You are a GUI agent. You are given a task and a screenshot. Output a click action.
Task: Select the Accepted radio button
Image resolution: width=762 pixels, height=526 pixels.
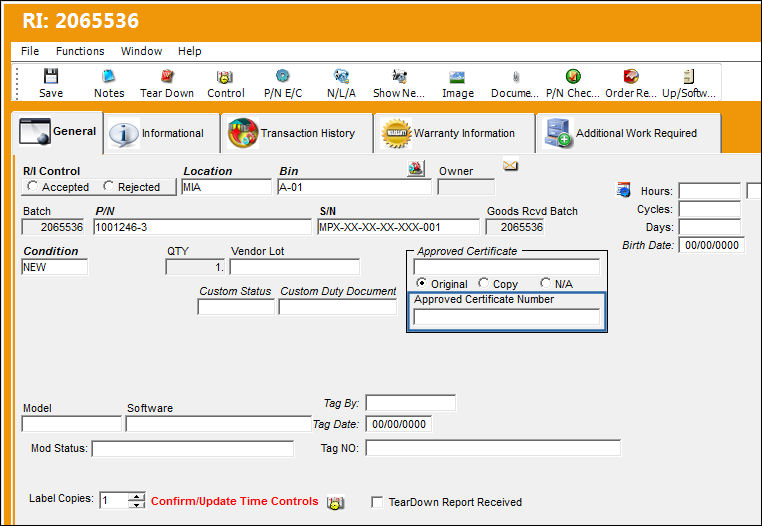33,186
